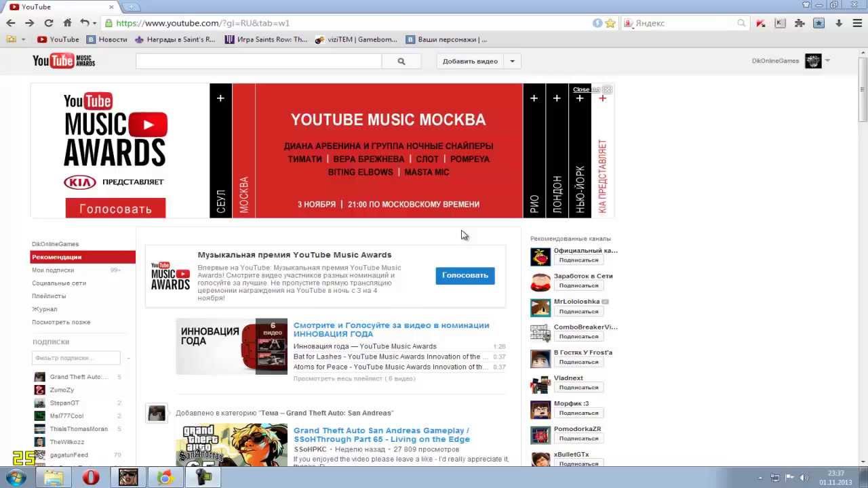
Task: Click Просмотреть весь плейлист link
Action: [x=354, y=378]
